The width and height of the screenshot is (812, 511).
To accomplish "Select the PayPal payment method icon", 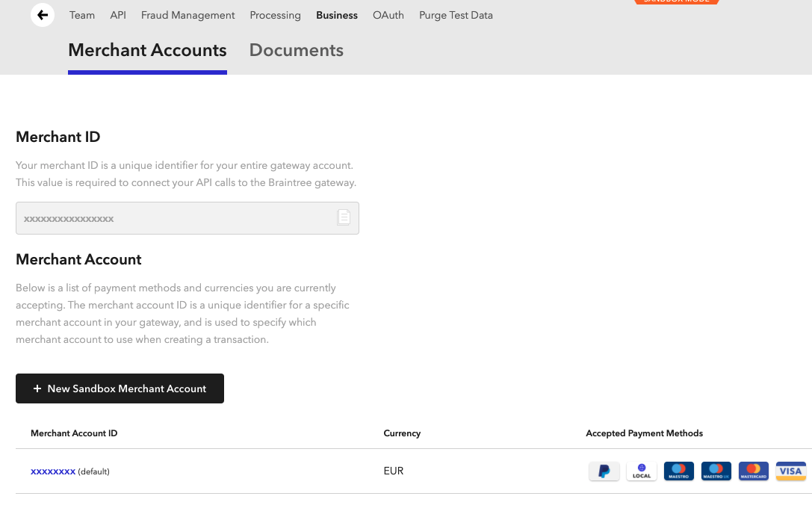I will pos(604,471).
